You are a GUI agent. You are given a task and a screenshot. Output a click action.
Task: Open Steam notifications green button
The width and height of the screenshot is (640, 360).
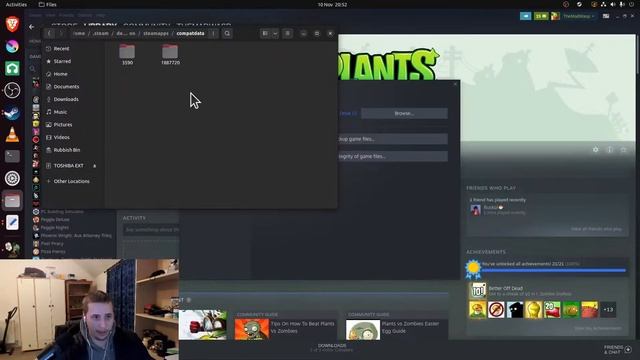click(x=541, y=16)
